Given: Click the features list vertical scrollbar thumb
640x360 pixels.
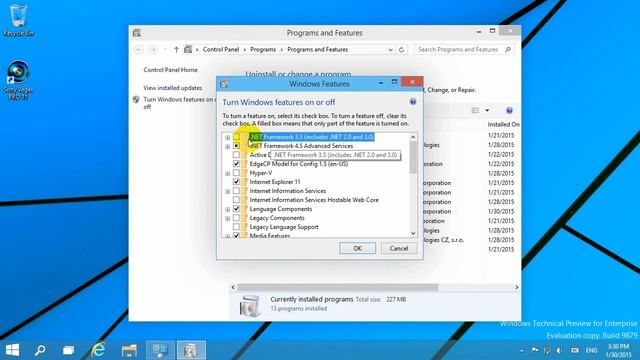Looking at the screenshot, I should [413, 157].
